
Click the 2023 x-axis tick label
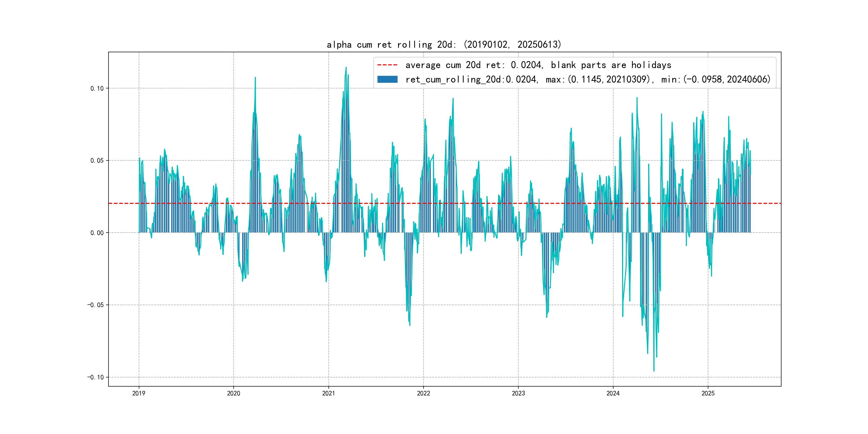click(x=518, y=393)
